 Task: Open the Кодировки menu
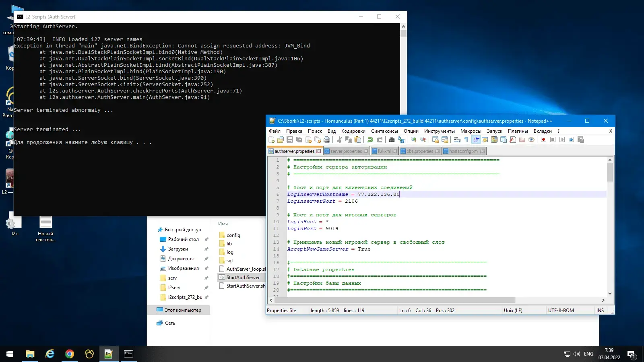[x=353, y=131]
